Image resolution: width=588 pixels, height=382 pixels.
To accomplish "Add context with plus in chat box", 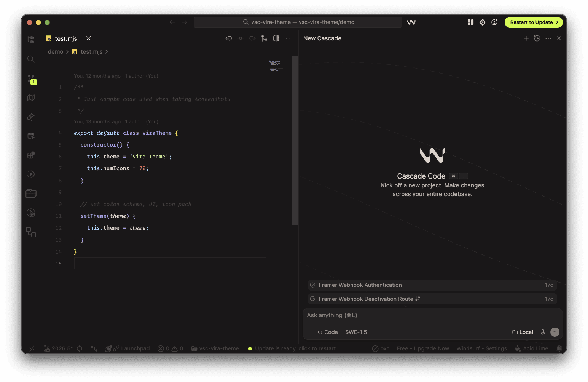I will 309,332.
